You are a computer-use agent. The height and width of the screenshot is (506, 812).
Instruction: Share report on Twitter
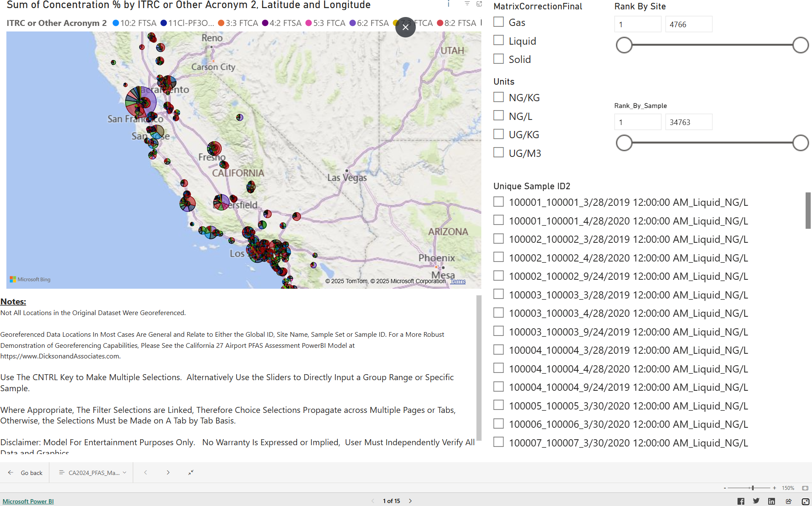756,501
